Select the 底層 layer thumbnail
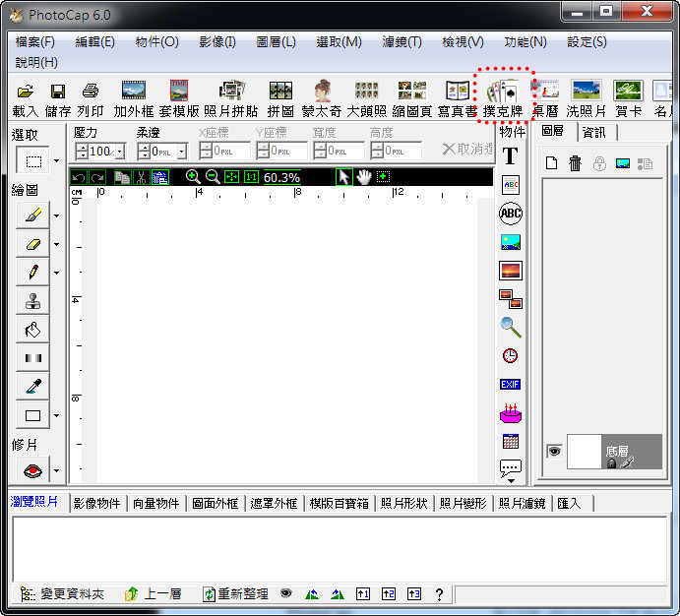The image size is (680, 616). (584, 452)
